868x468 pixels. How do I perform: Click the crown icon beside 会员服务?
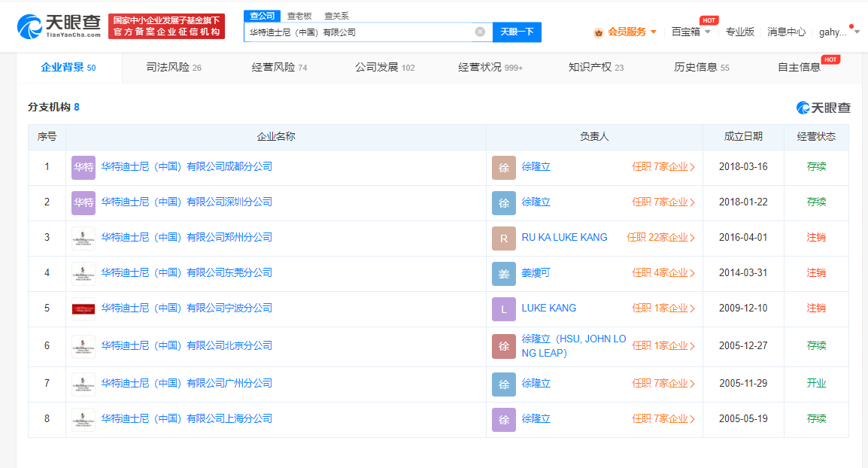[599, 32]
